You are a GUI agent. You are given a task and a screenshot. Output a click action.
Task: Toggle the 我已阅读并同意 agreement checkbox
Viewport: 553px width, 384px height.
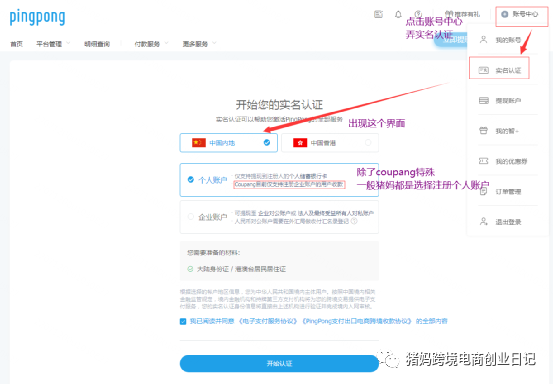(183, 321)
